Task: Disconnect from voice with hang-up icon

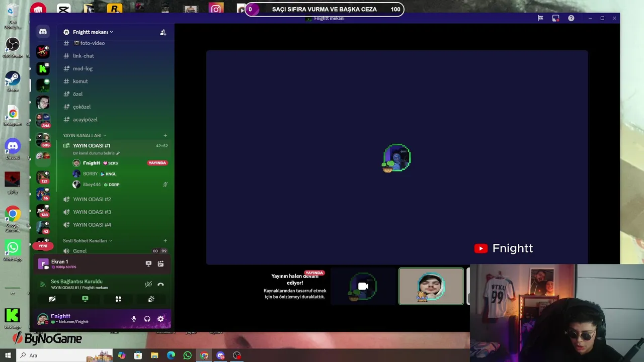Action: [x=160, y=284]
